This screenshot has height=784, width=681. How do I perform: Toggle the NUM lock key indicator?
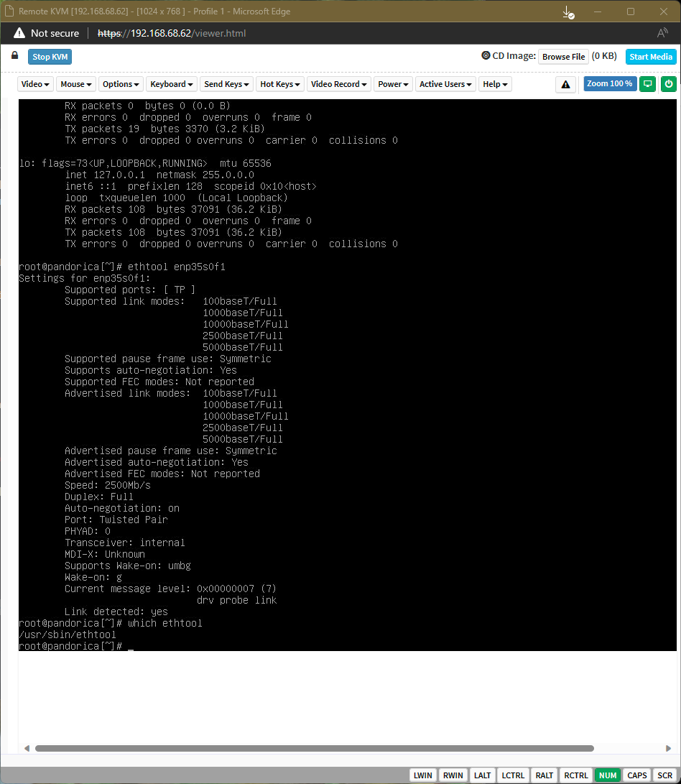click(608, 775)
